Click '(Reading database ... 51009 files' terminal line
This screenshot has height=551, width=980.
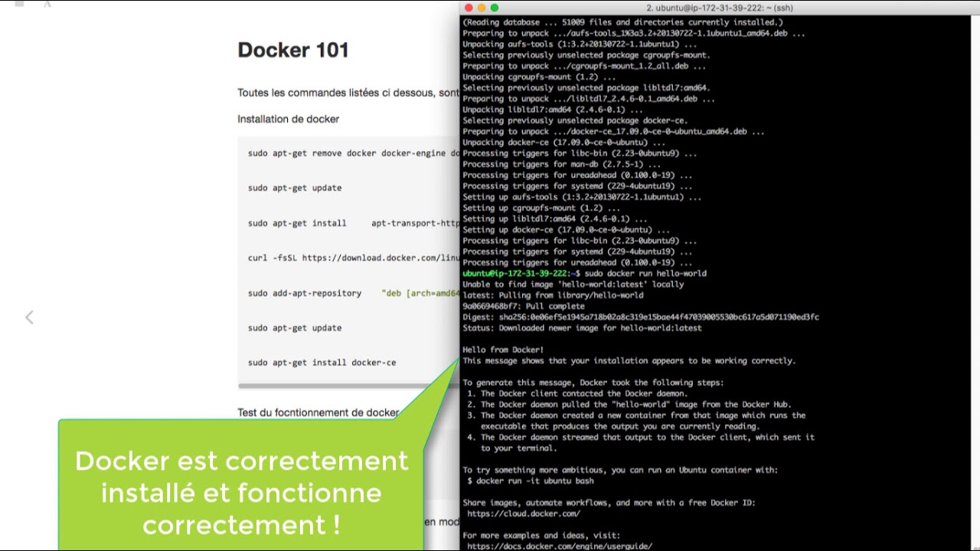pyautogui.click(x=622, y=22)
